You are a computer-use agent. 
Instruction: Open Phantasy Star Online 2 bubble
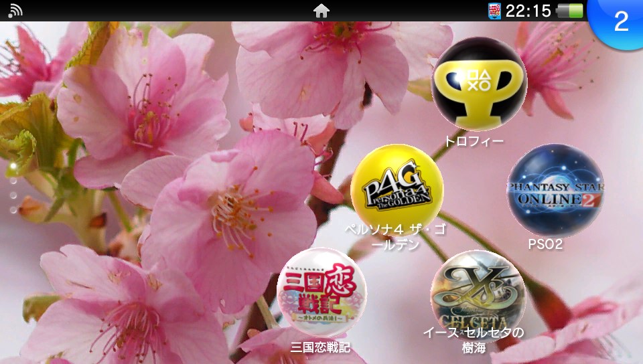tap(555, 189)
